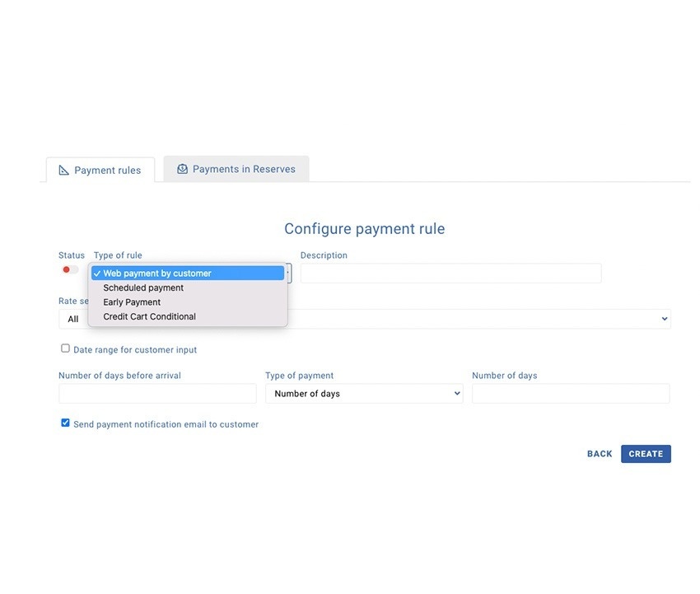Enable Date range for customer input
This screenshot has width=700, height=594.
pos(65,348)
